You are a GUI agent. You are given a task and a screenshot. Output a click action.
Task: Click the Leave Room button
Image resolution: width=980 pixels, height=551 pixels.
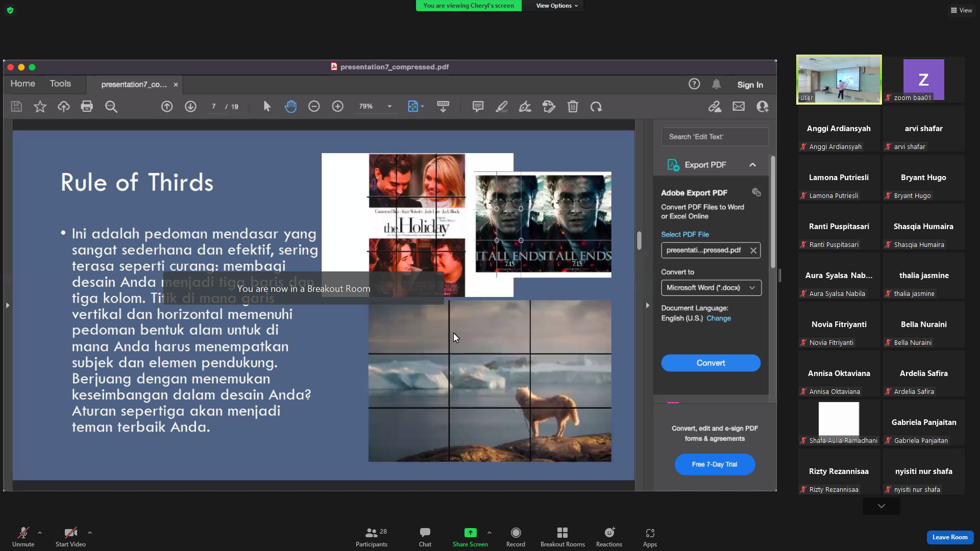point(950,537)
